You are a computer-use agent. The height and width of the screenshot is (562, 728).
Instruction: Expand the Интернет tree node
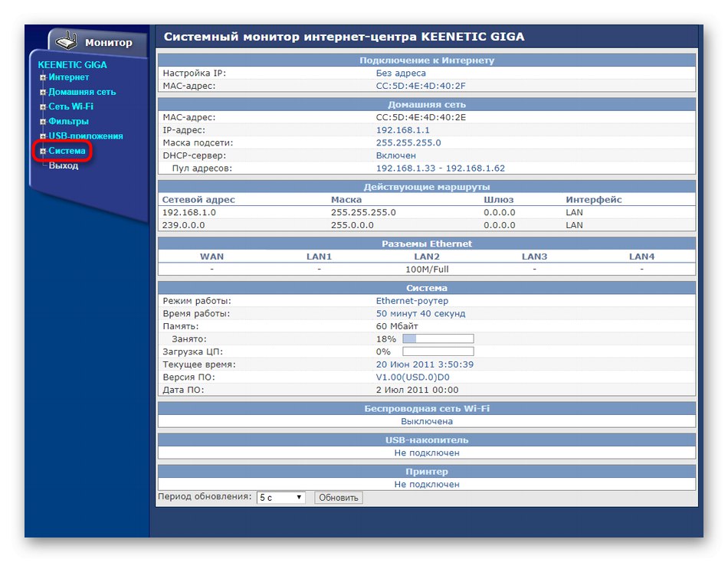[43, 77]
